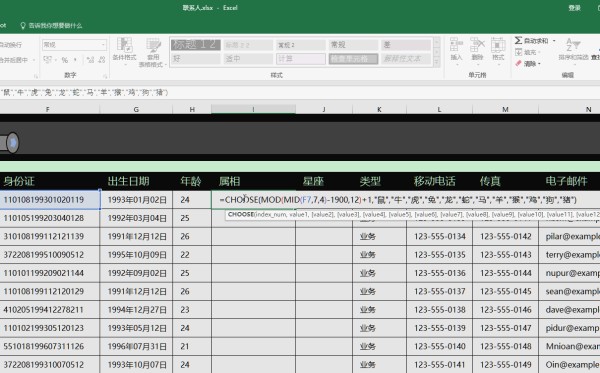Image resolution: width=600 pixels, height=373 pixels.
Task: Click the 星座 table header cell
Action: tap(324, 181)
